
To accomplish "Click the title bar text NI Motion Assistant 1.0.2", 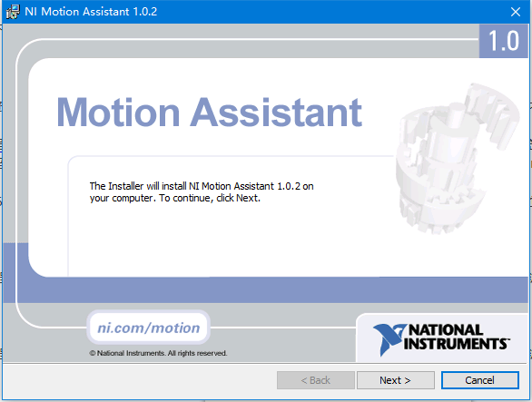I will (91, 12).
